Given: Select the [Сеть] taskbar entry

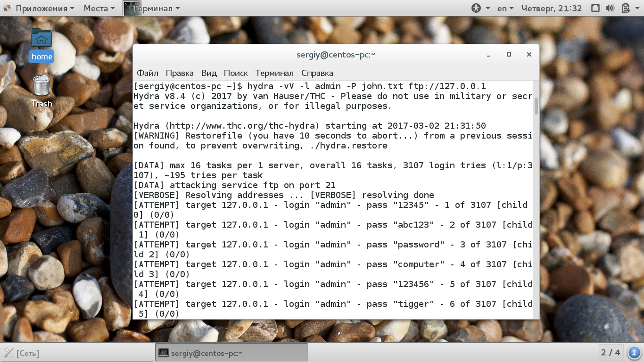Looking at the screenshot, I should (76, 353).
